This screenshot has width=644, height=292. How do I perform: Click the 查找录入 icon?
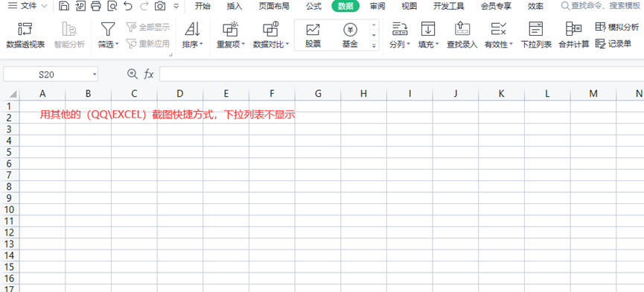tap(462, 29)
